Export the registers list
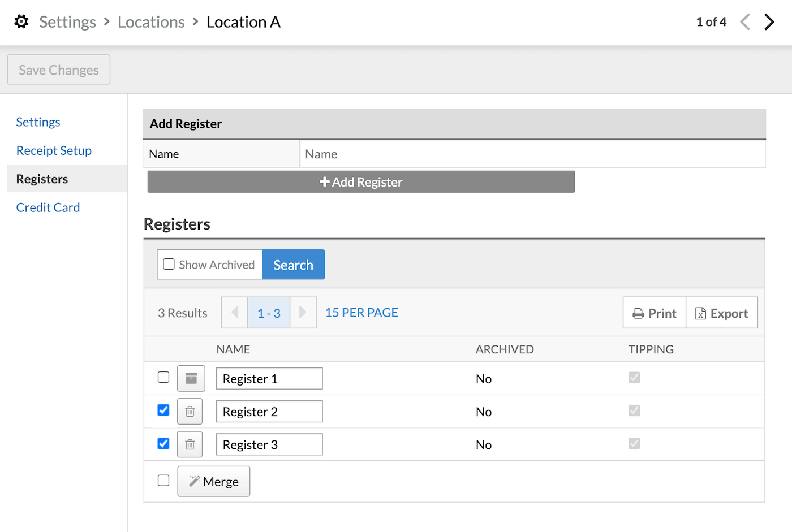The height and width of the screenshot is (532, 792). [x=721, y=313]
